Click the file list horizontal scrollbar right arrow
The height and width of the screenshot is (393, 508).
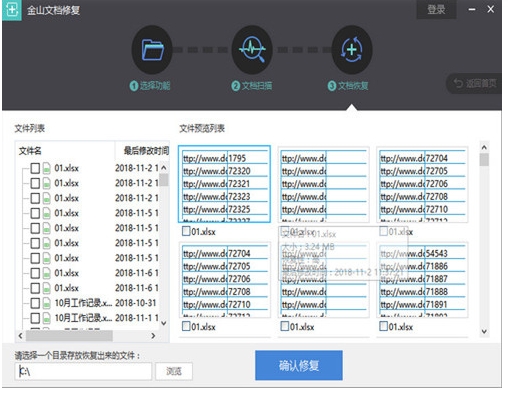(x=153, y=336)
